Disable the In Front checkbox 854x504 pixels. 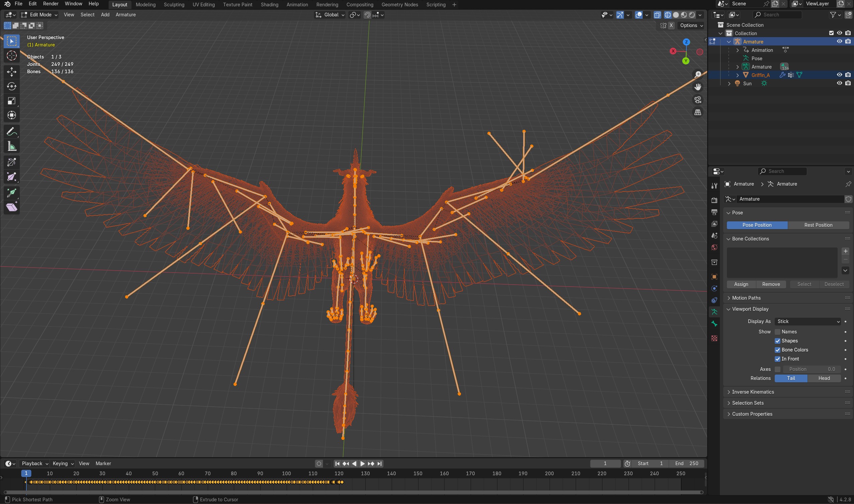click(778, 359)
